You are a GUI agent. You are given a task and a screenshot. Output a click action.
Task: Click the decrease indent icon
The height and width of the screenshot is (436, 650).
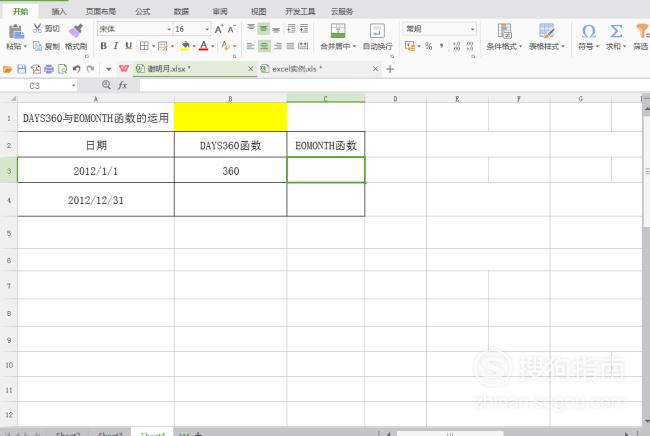(291, 29)
